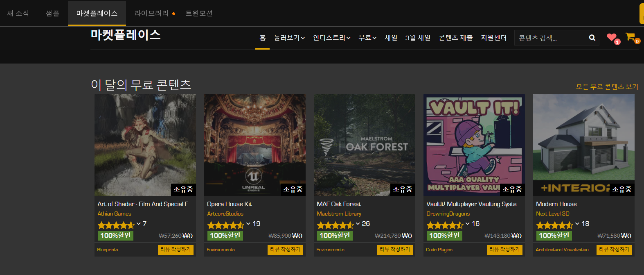Expand rating breakdown for VaultIt!
The width and height of the screenshot is (644, 275).
pos(468,224)
